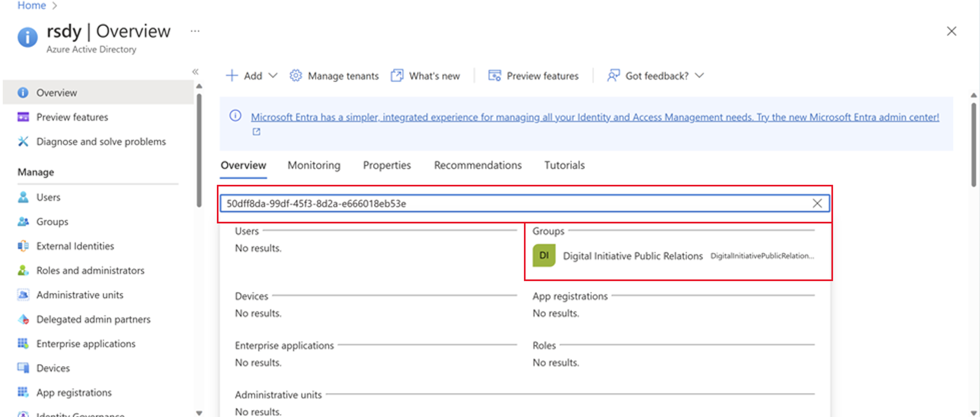
Task: Click the Administrative units icon
Action: point(23,295)
